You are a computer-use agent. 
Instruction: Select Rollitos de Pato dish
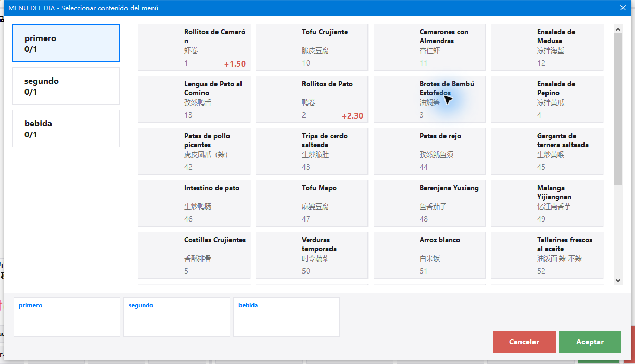coord(312,99)
